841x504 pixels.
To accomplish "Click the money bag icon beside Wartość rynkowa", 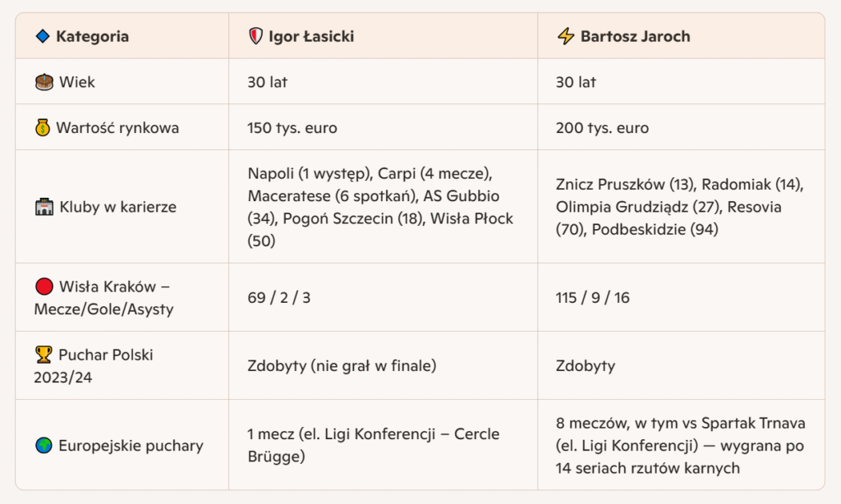I will click(44, 128).
